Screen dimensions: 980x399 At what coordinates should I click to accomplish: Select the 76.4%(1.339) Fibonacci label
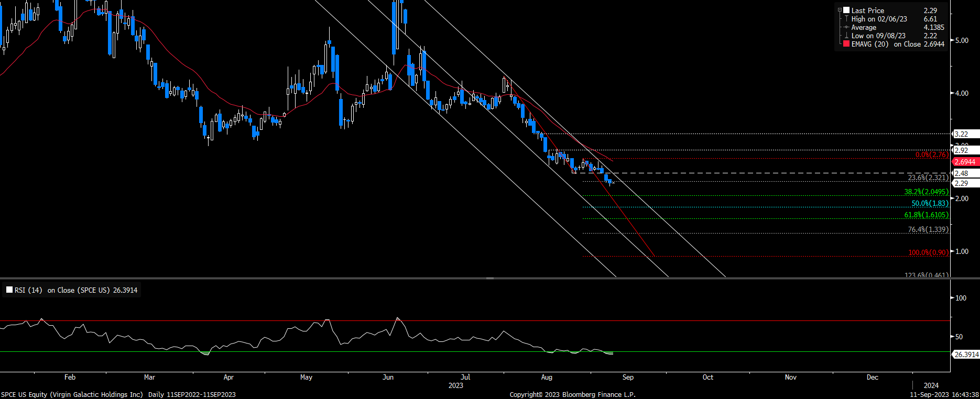928,229
